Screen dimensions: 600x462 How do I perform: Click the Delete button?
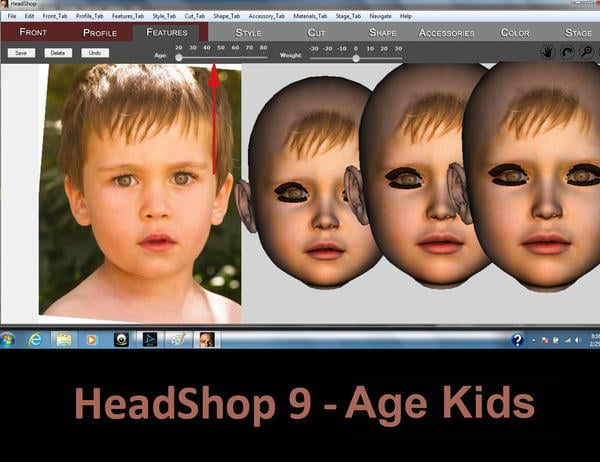[58, 53]
